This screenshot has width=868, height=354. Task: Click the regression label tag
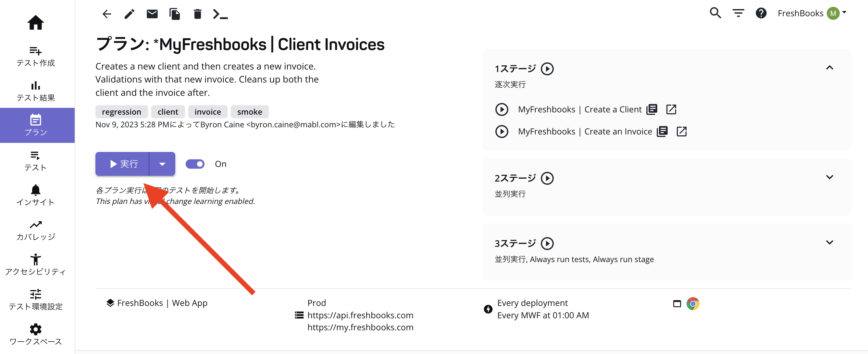tap(121, 112)
